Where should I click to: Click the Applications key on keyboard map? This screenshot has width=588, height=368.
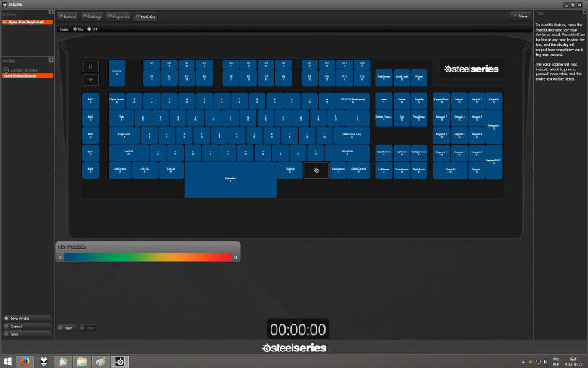(338, 170)
